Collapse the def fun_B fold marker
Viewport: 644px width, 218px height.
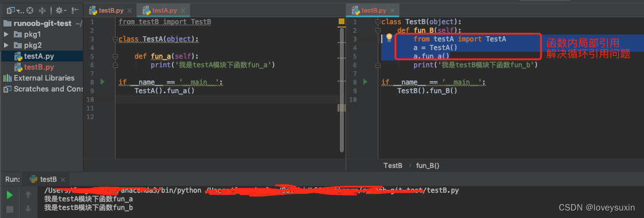pos(378,30)
